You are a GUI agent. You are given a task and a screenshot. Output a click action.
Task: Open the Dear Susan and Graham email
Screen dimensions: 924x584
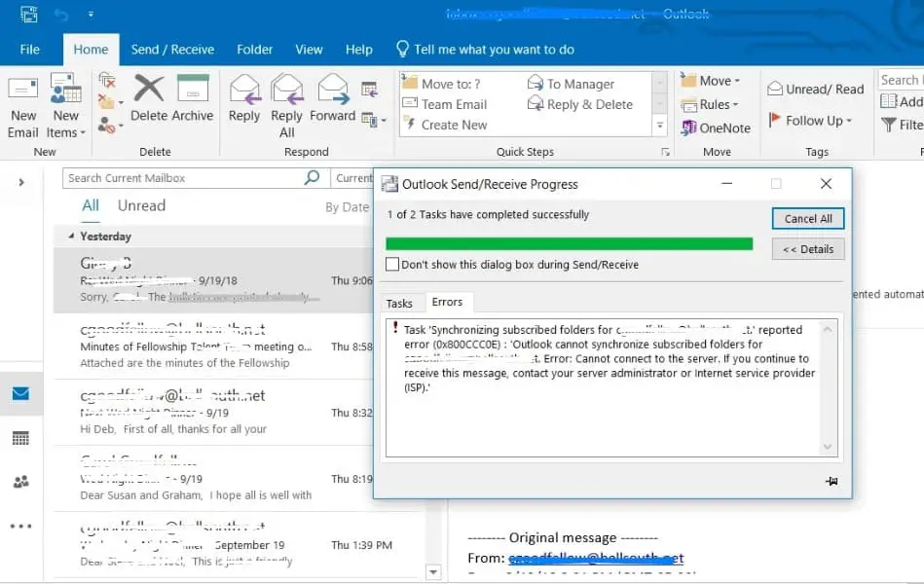coord(213,479)
